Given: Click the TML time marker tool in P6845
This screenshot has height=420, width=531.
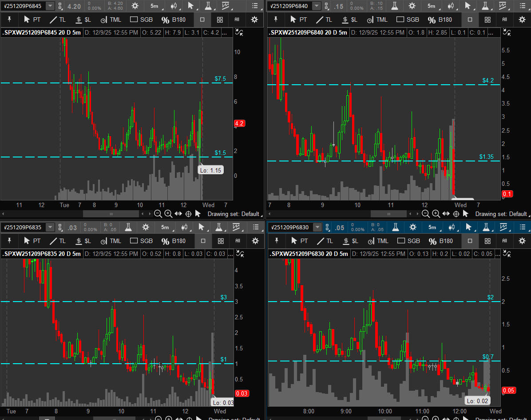Looking at the screenshot, I should pos(110,20).
